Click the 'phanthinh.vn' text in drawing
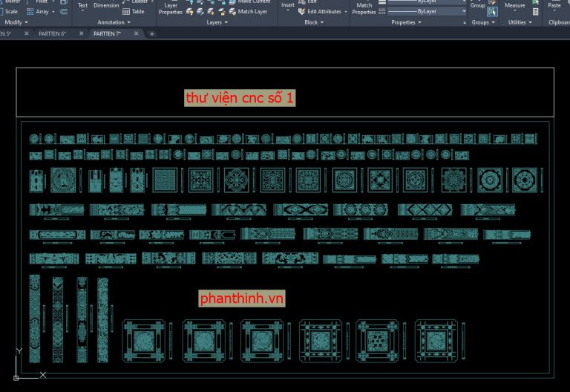This screenshot has height=392, width=570. click(x=241, y=298)
